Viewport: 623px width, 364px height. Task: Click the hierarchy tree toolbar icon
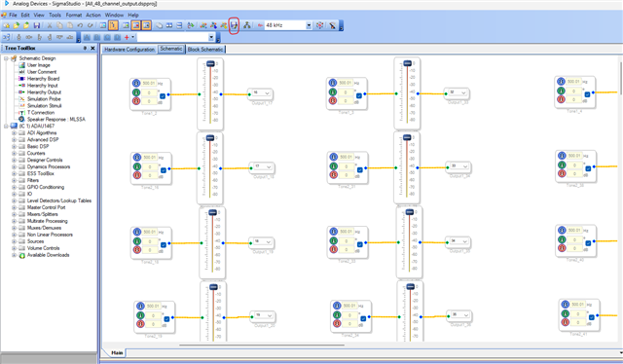[246, 25]
